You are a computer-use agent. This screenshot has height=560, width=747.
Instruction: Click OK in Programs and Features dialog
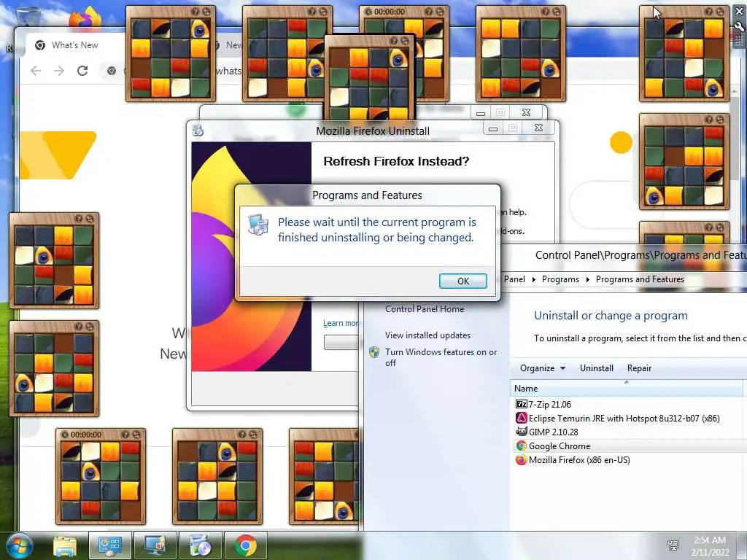[462, 281]
